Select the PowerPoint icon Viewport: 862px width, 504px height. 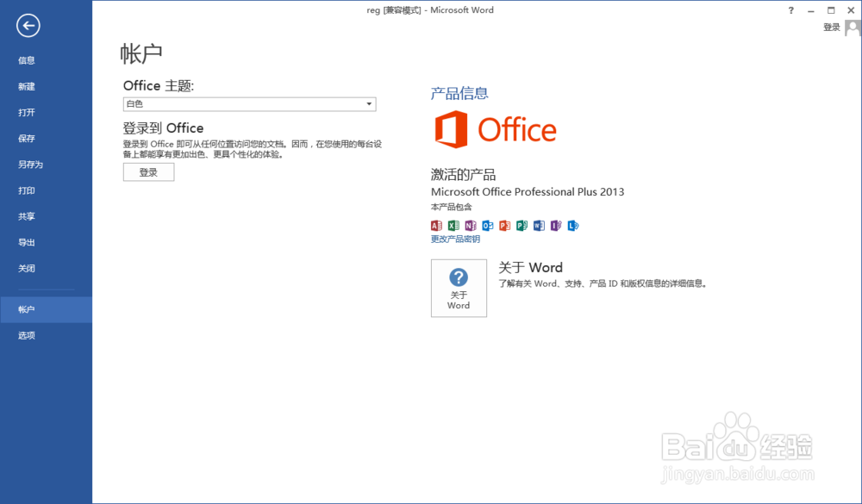[x=503, y=225]
